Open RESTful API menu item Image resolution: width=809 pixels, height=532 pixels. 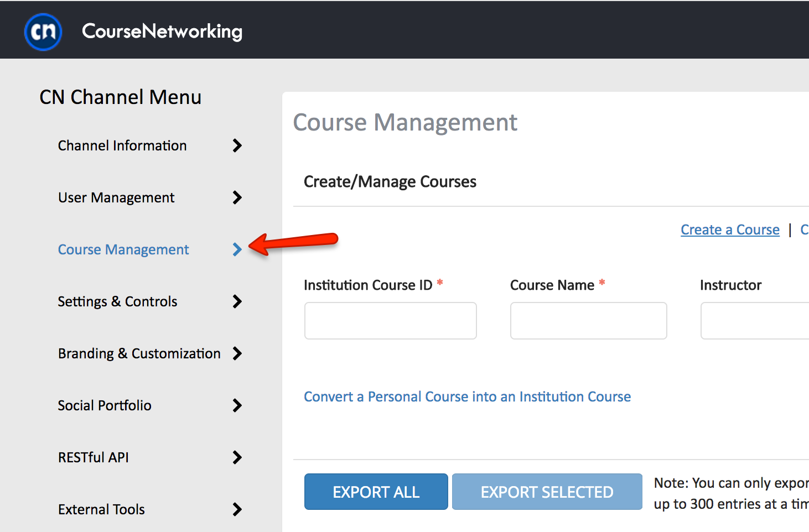(94, 457)
